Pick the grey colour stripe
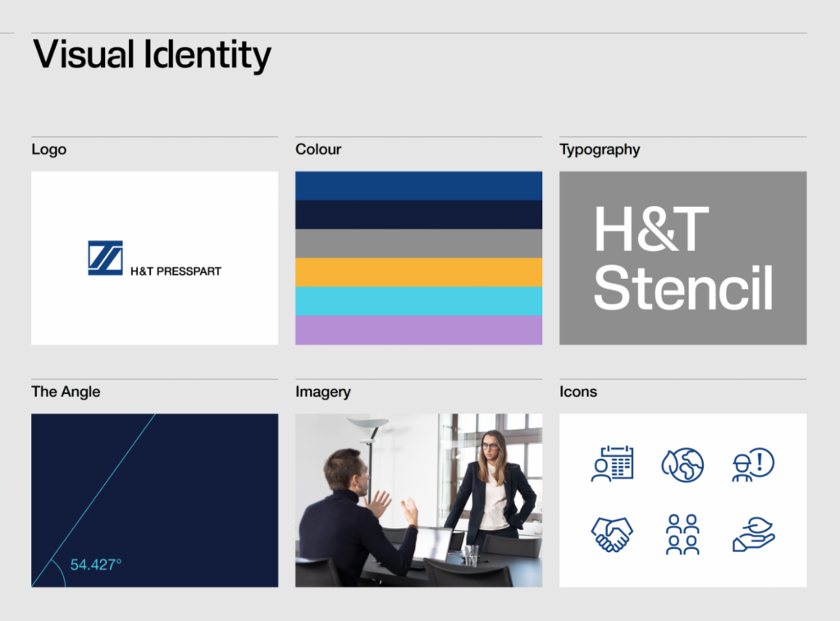This screenshot has height=621, width=840. click(x=418, y=244)
